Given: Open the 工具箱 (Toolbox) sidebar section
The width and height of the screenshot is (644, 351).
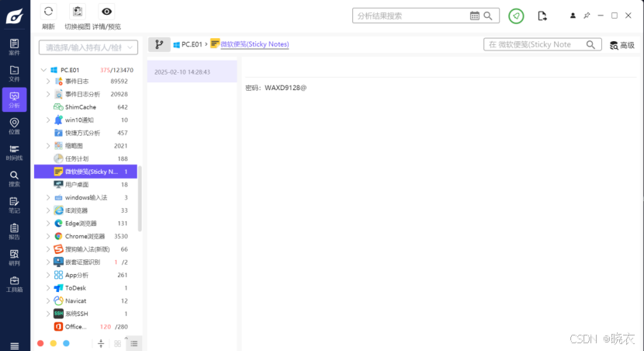Looking at the screenshot, I should click(15, 283).
